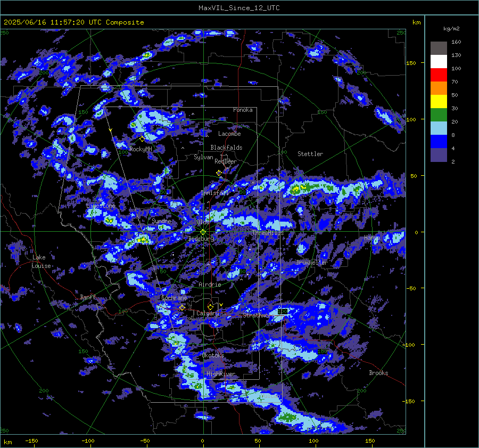Click the yellow diamond marker near RockyMH
Screen dimensions: 479x448
click(142, 139)
